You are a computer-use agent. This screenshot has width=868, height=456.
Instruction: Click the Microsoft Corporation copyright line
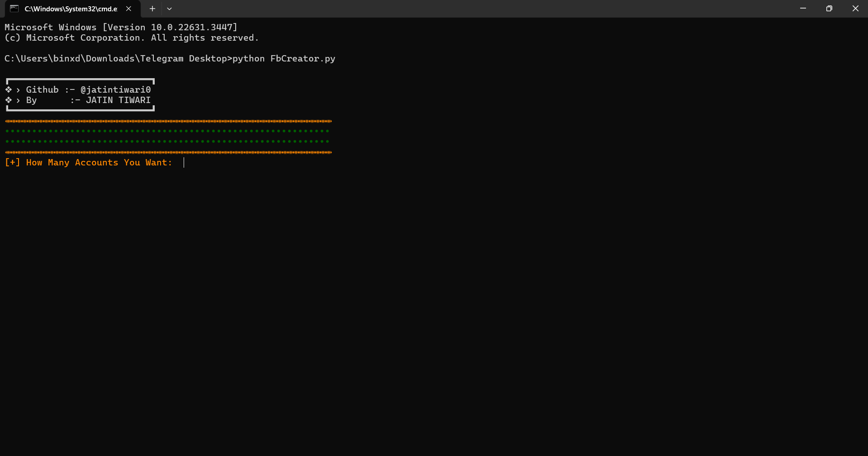(132, 38)
